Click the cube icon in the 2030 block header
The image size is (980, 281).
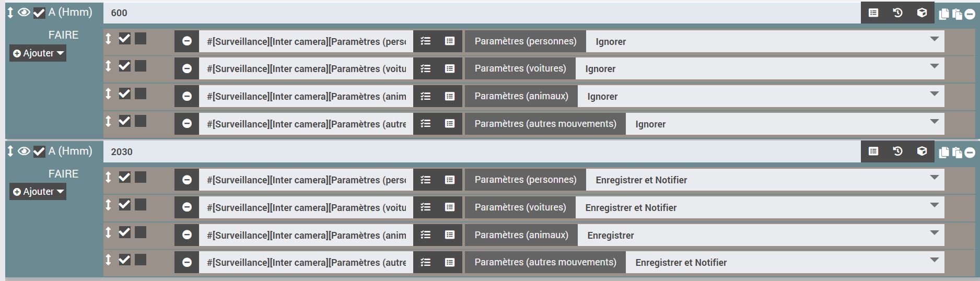pyautogui.click(x=921, y=151)
